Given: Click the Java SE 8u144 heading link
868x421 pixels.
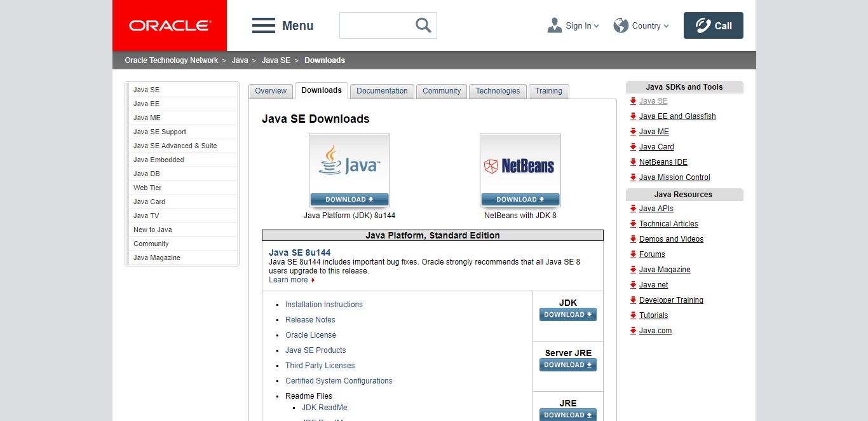Looking at the screenshot, I should (x=300, y=252).
